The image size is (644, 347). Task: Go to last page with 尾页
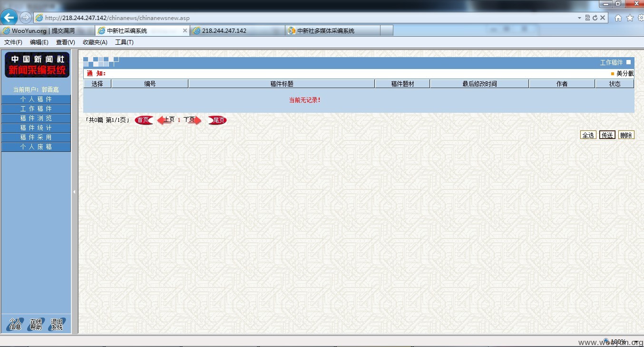tap(217, 120)
